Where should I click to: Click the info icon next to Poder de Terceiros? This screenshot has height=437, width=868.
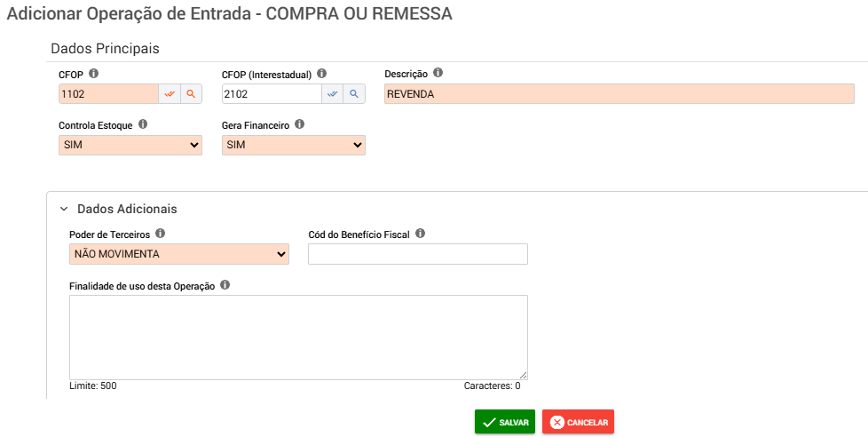tap(161, 234)
